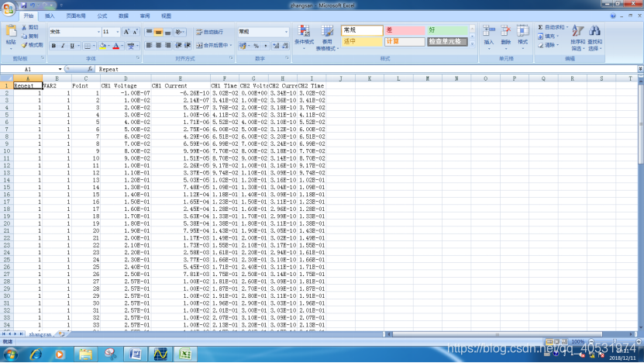
Task: Expand the cell styles gallery
Action: pyautogui.click(x=472, y=44)
